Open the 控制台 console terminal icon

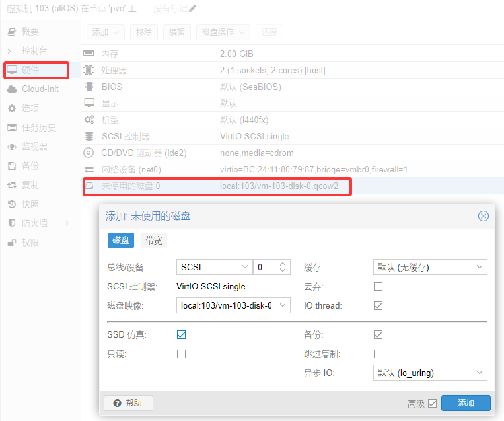(11, 51)
